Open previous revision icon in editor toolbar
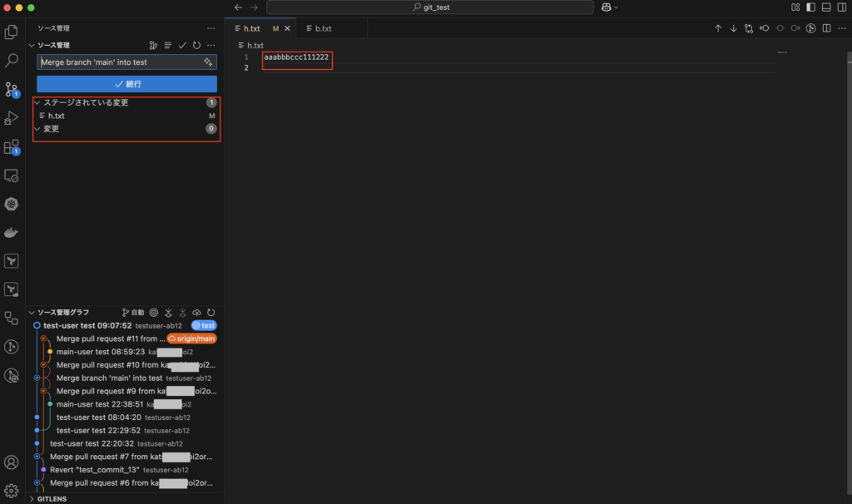The image size is (852, 504). (x=765, y=28)
